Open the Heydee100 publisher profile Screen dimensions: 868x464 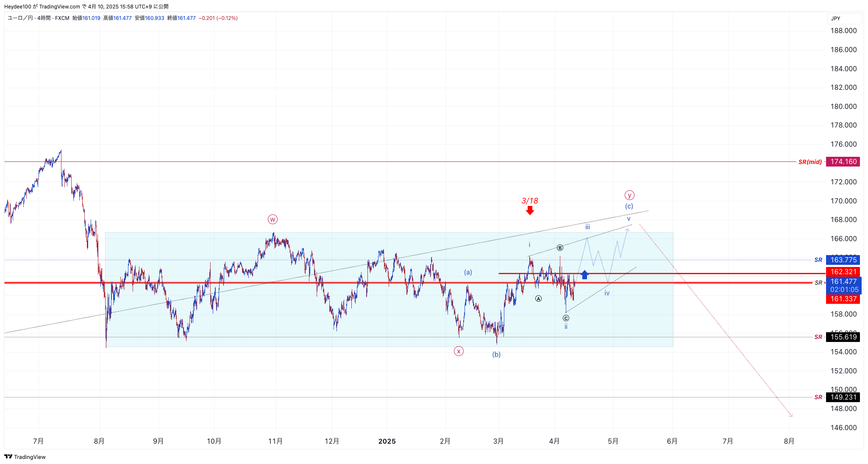click(19, 6)
